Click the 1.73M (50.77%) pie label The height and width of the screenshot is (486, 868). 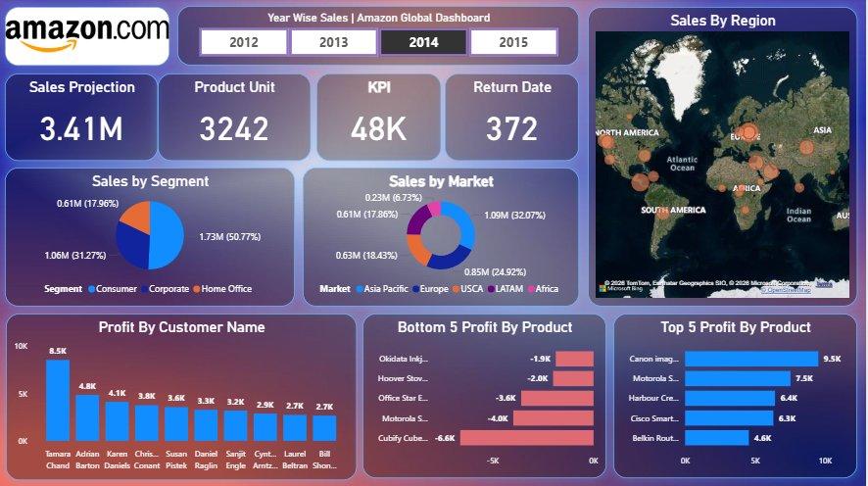[229, 237]
